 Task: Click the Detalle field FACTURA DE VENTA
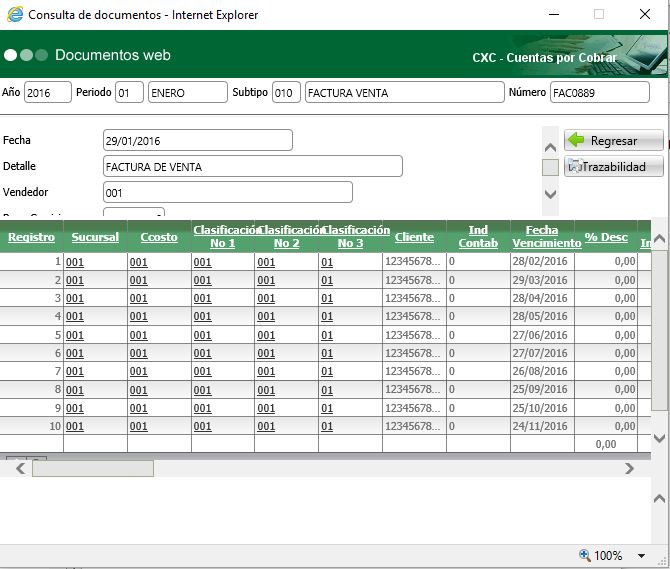click(253, 166)
